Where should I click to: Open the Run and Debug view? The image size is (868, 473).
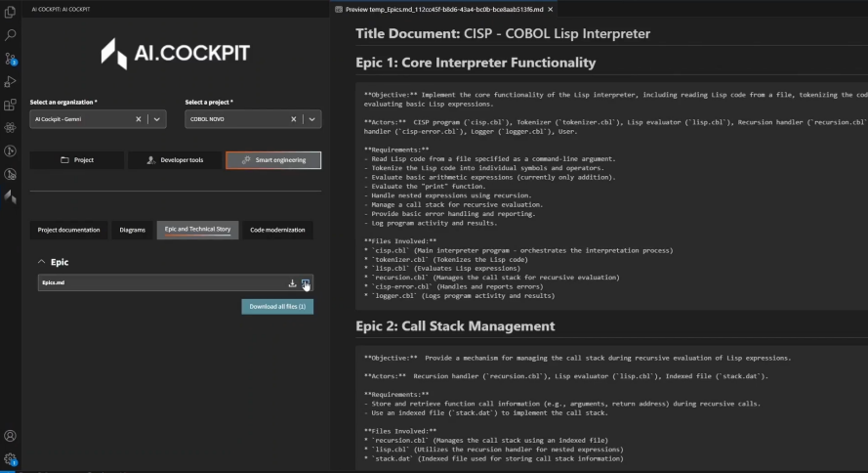(x=10, y=82)
